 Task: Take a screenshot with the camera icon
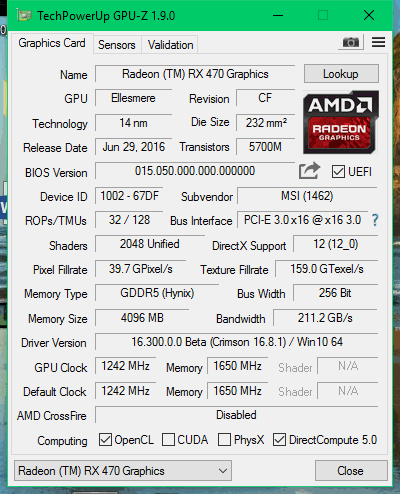[351, 42]
